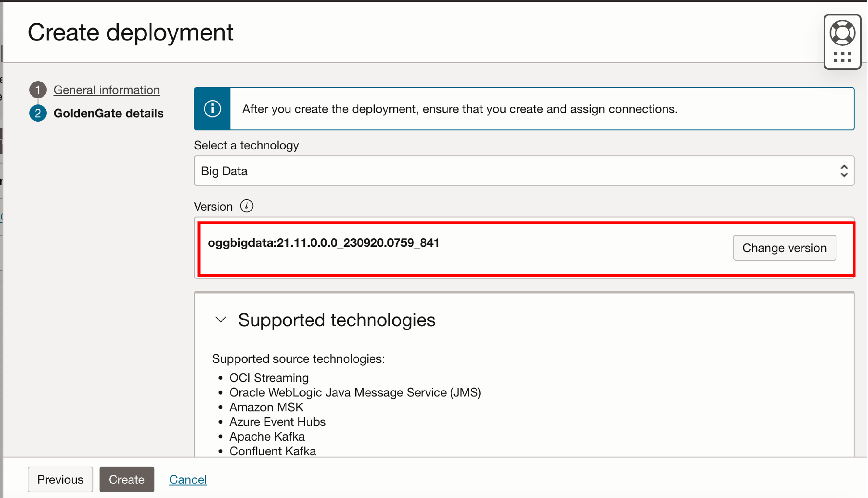868x498 pixels.
Task: Click the Select a technology label
Action: pyautogui.click(x=247, y=145)
